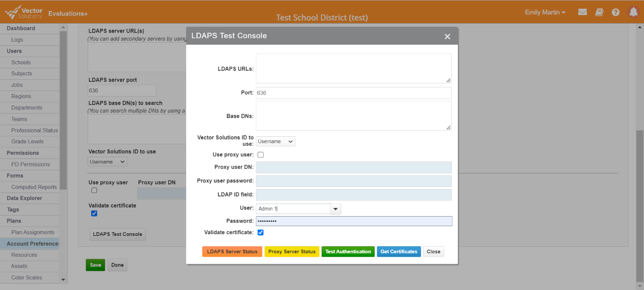
Task: Click the Test Authentication button
Action: tap(348, 251)
